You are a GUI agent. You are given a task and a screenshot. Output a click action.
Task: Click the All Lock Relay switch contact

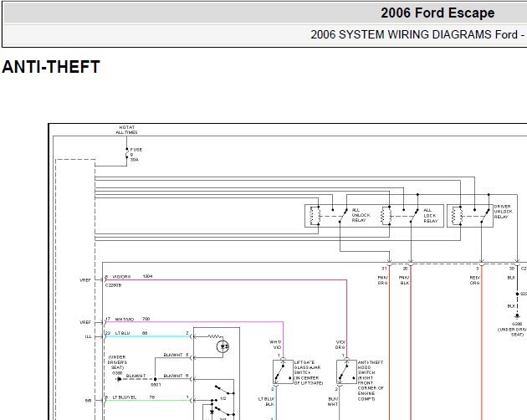click(414, 216)
